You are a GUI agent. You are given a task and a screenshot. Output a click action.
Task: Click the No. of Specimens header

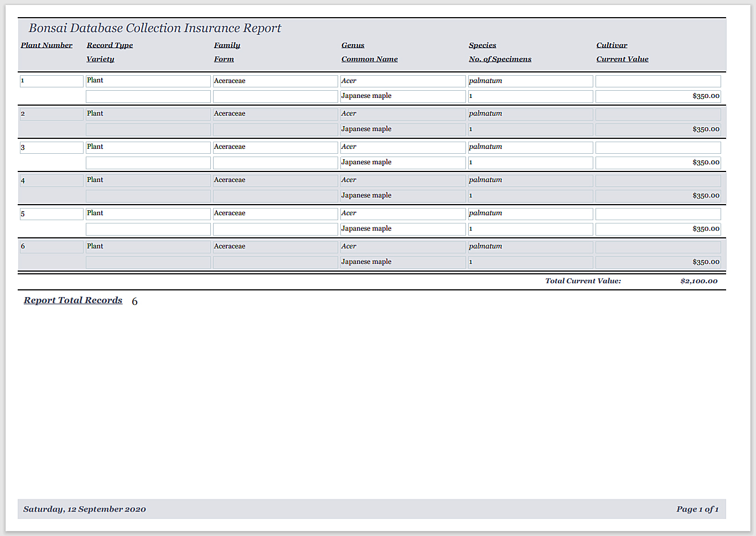500,59
